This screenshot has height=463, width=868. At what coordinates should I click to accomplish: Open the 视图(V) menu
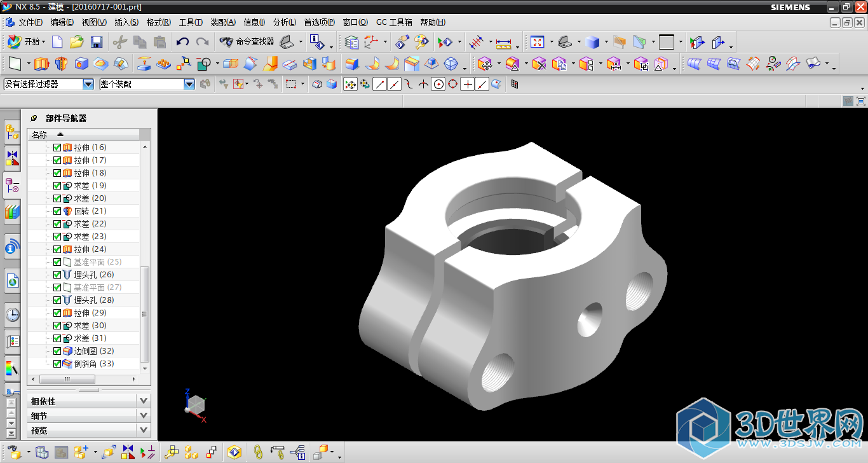[x=94, y=22]
